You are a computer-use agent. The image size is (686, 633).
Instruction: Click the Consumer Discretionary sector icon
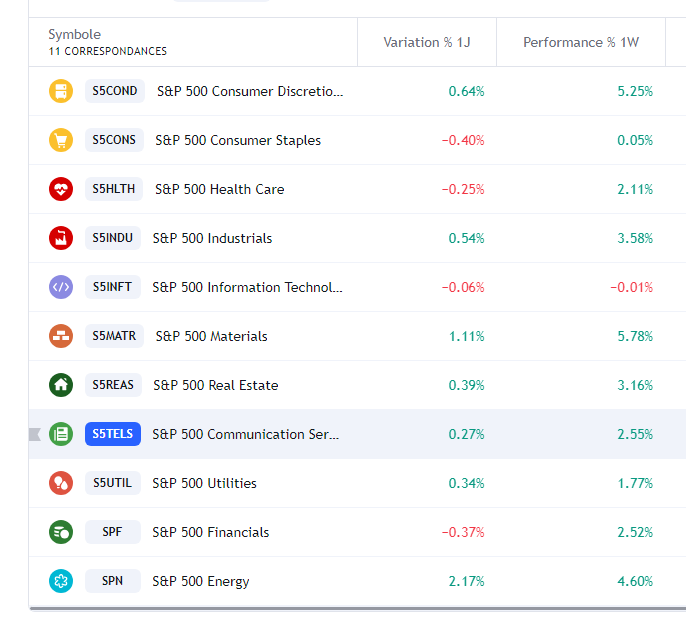pyautogui.click(x=61, y=91)
